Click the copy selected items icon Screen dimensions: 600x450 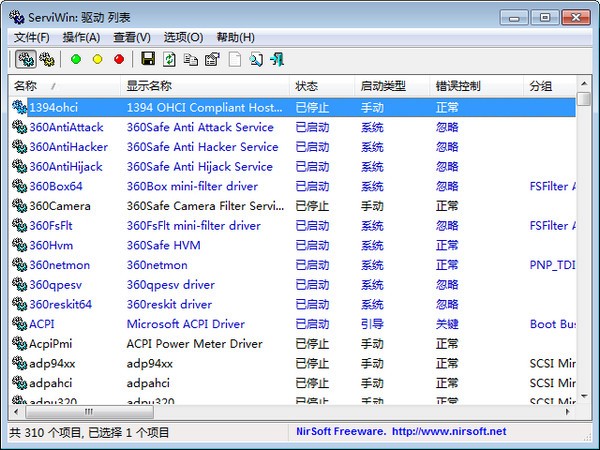point(191,59)
